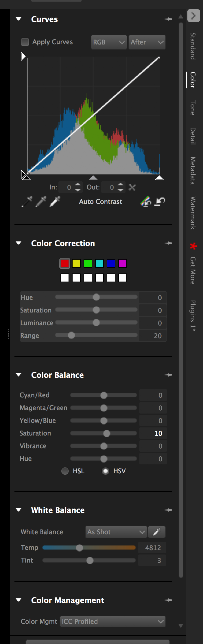
Task: Click the Temp value input field
Action: (152, 548)
